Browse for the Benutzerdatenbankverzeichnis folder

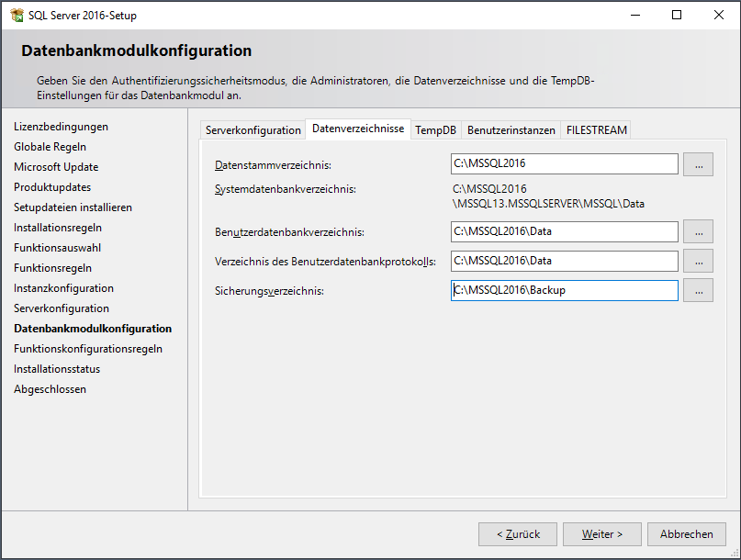[699, 231]
